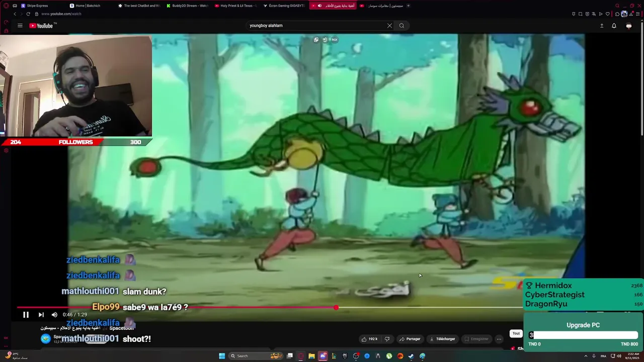644x362 pixels.
Task: Open weather widget on taskbar
Action: 16,355
